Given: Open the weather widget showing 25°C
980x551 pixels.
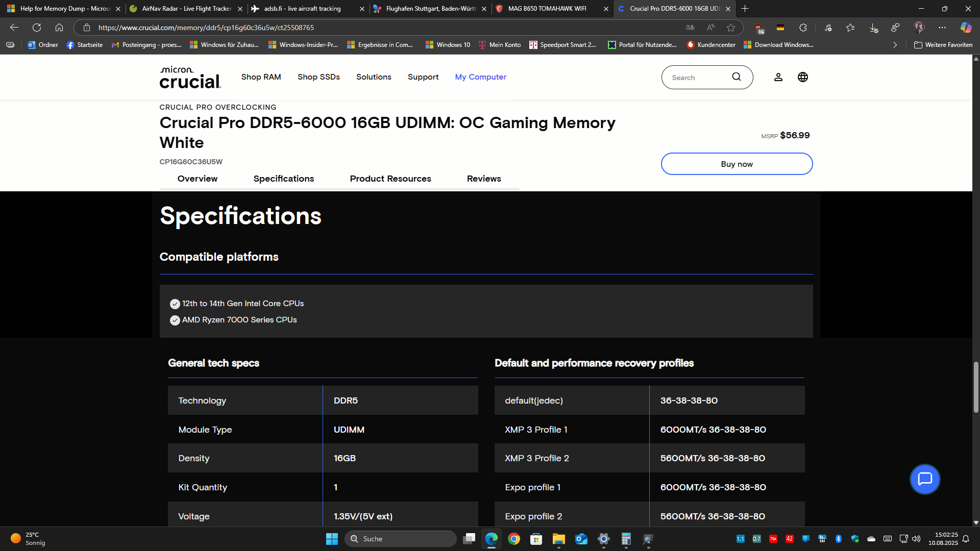Looking at the screenshot, I should 28,539.
